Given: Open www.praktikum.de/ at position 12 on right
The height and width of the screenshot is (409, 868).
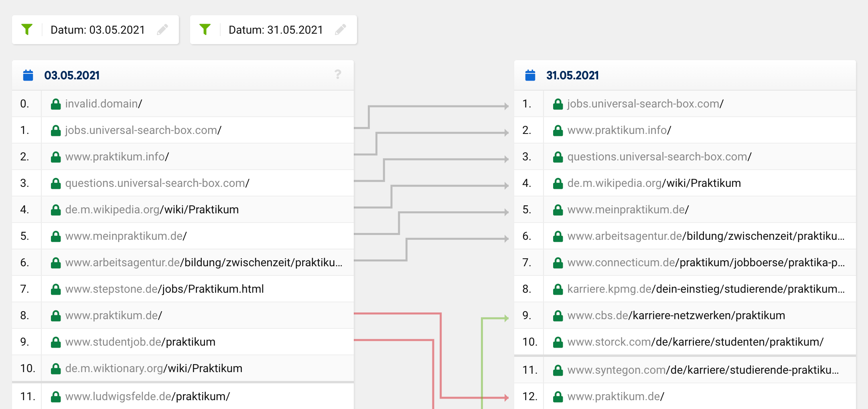Looking at the screenshot, I should pos(616,397).
